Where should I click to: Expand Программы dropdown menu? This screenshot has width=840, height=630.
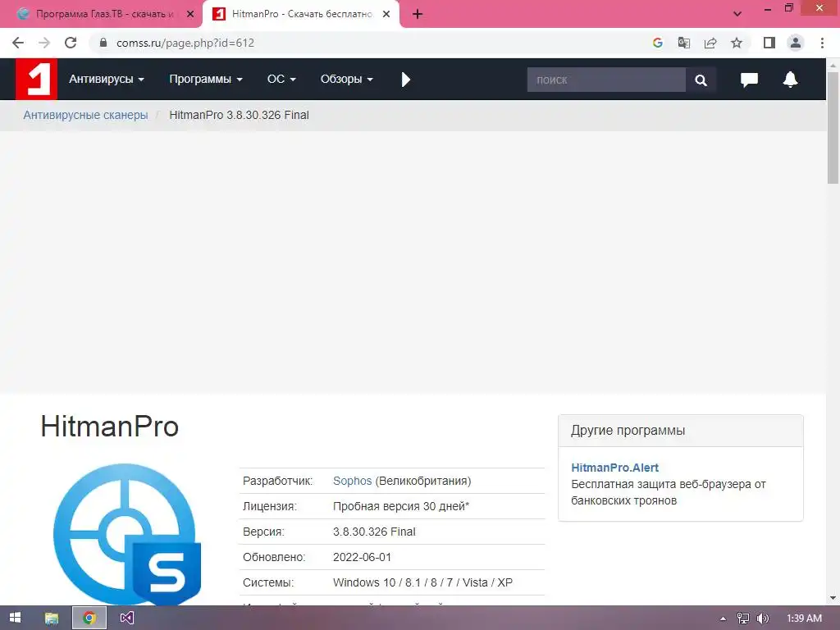206,80
